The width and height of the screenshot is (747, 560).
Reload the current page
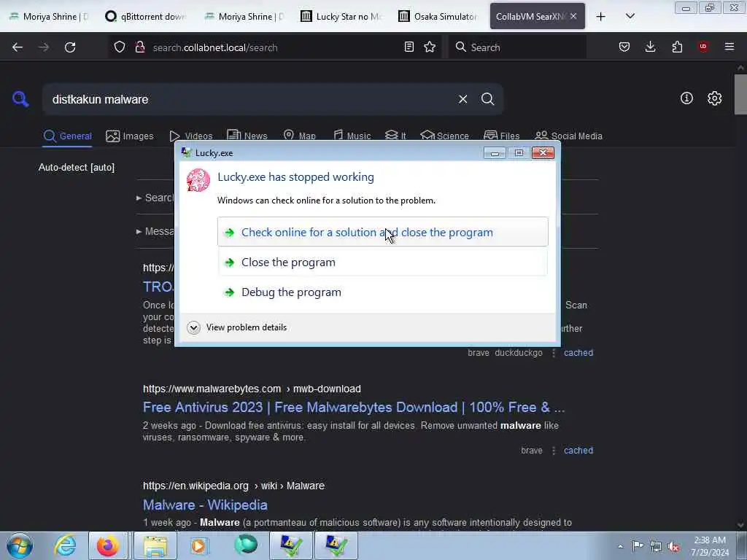70,47
